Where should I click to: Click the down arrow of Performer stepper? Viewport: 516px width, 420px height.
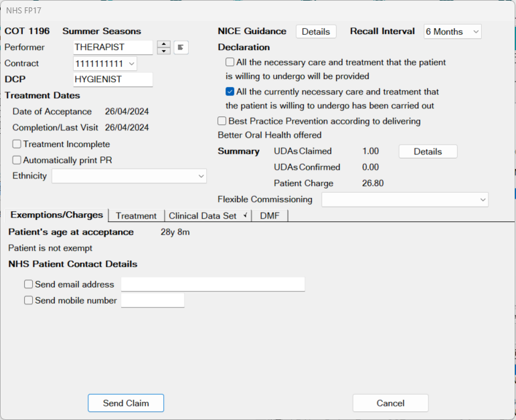(163, 51)
